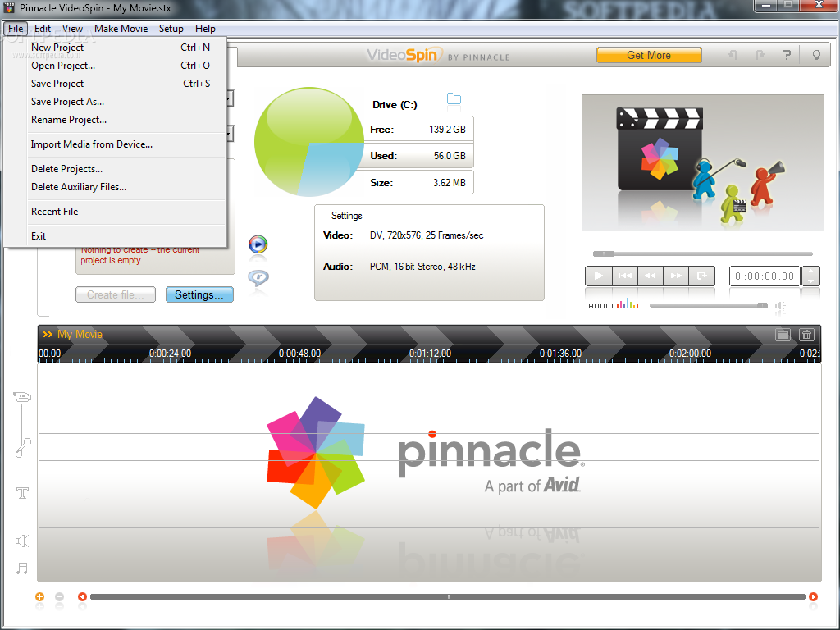Click the delete clip trash icon
The image size is (840, 630).
[x=806, y=335]
